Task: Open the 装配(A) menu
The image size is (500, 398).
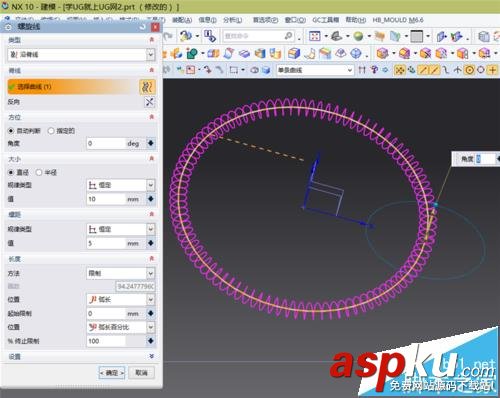Action: [x=182, y=20]
